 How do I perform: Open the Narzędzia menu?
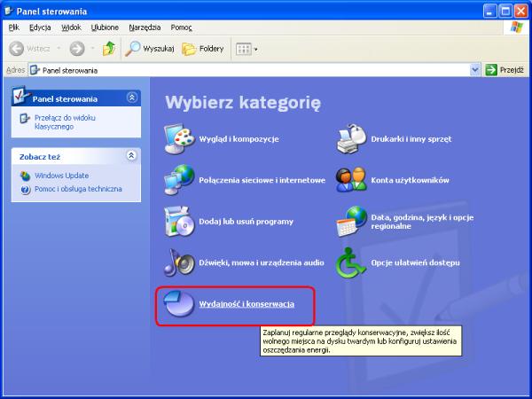(x=145, y=27)
